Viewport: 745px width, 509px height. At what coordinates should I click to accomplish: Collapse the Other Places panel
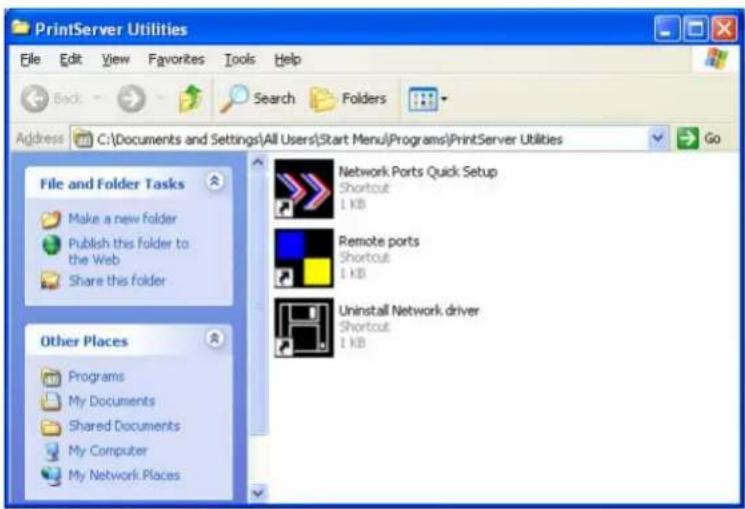tap(215, 338)
